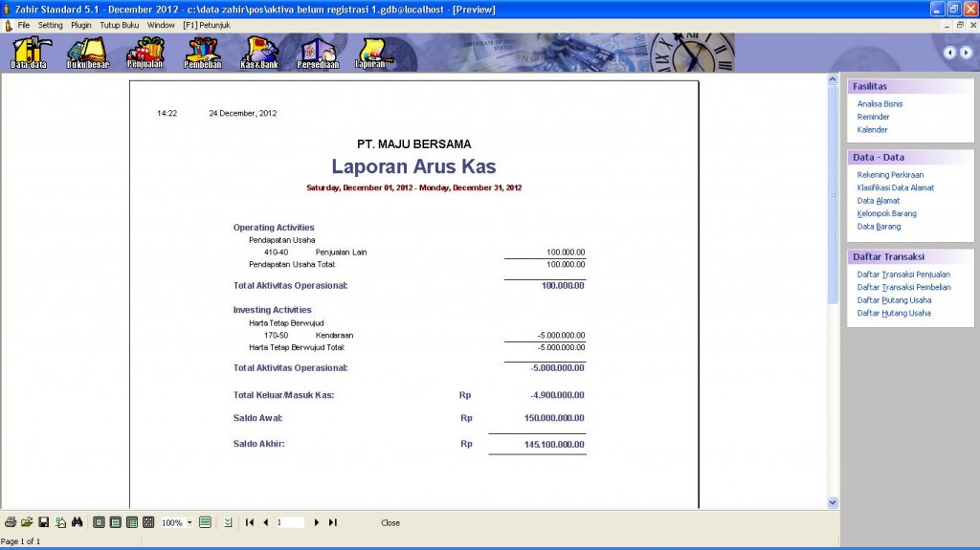Open the Plugin menu
The height and width of the screenshot is (550, 980).
tap(81, 25)
